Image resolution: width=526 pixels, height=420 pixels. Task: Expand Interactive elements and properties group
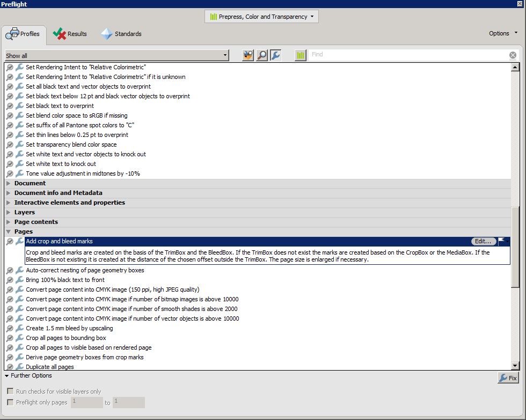(9, 203)
